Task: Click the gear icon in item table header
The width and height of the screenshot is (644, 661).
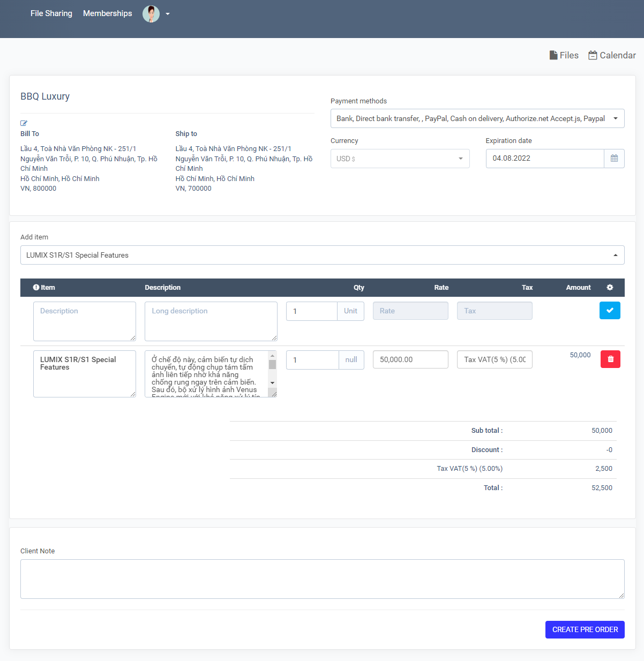Action: click(x=610, y=287)
